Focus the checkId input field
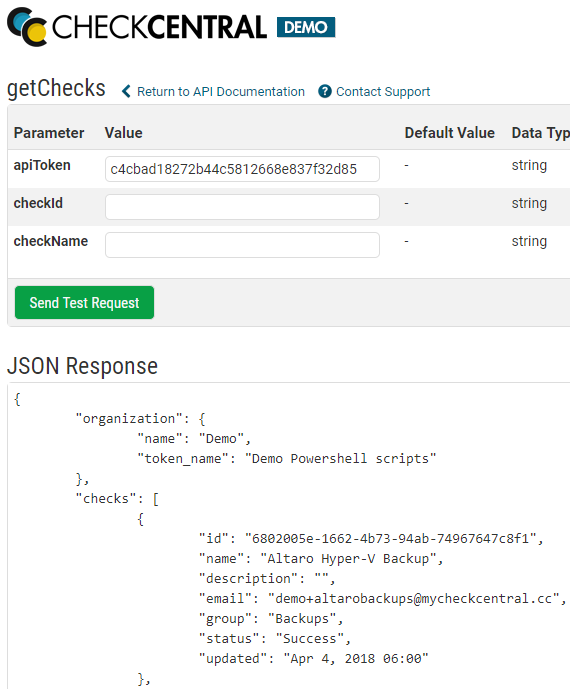Screen dimensions: 570x689 [x=242, y=207]
